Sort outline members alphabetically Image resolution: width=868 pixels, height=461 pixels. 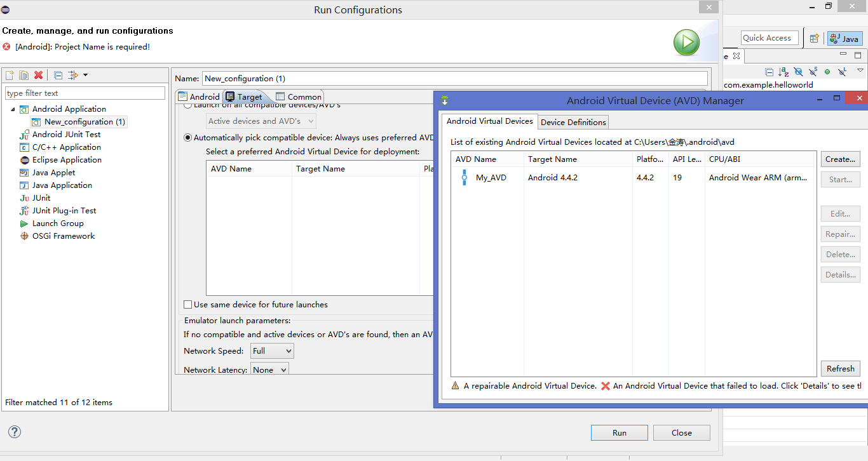coord(783,72)
